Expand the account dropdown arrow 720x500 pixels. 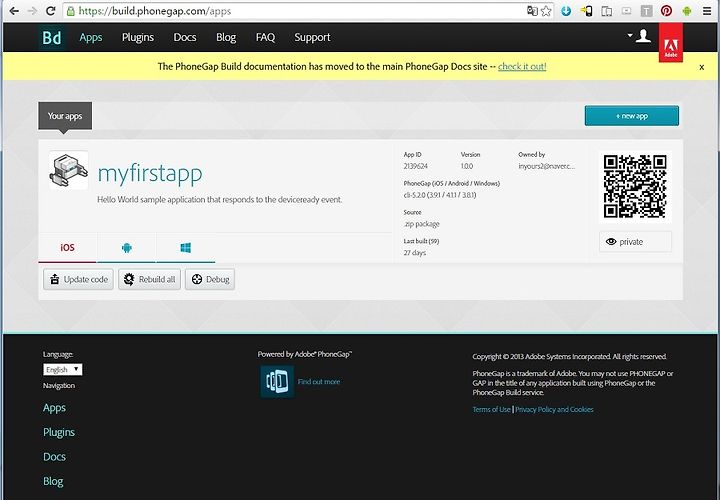coord(630,35)
